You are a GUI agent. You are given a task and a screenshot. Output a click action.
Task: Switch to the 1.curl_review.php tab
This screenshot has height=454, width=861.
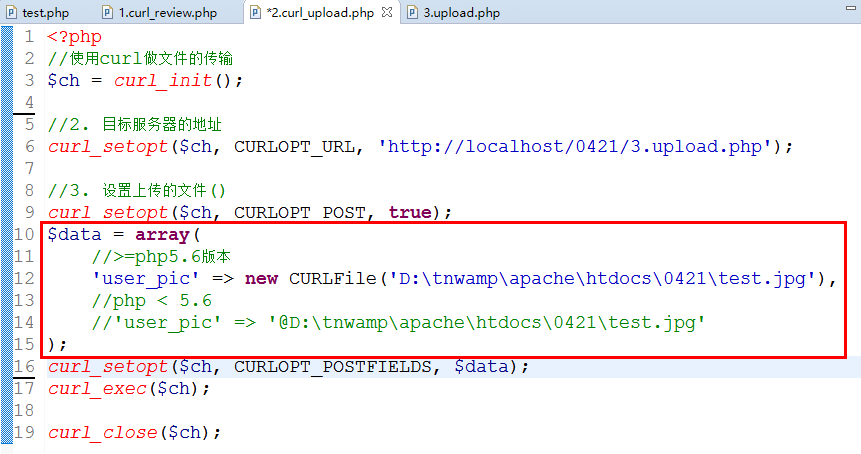[167, 13]
